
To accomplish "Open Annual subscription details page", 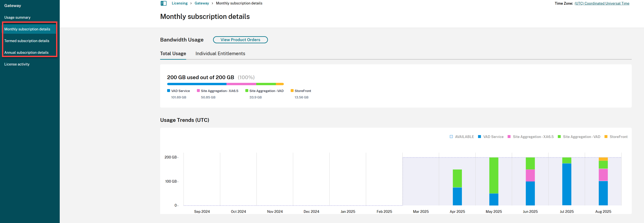I will point(26,52).
